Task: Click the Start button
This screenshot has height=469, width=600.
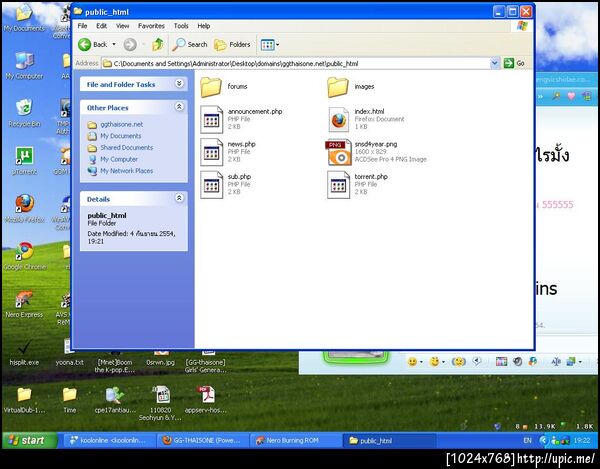Action: 29,440
